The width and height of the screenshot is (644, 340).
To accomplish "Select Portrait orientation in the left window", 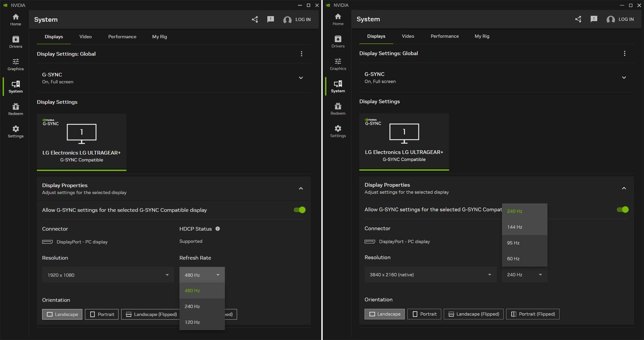I will tap(102, 314).
